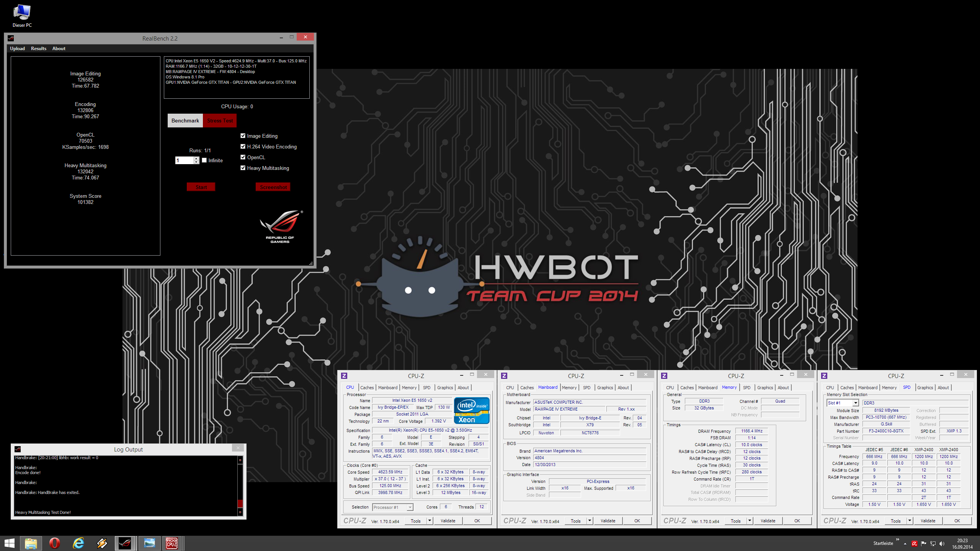Click OK in the CPU-Z SPD window
The image size is (980, 551).
tap(957, 521)
